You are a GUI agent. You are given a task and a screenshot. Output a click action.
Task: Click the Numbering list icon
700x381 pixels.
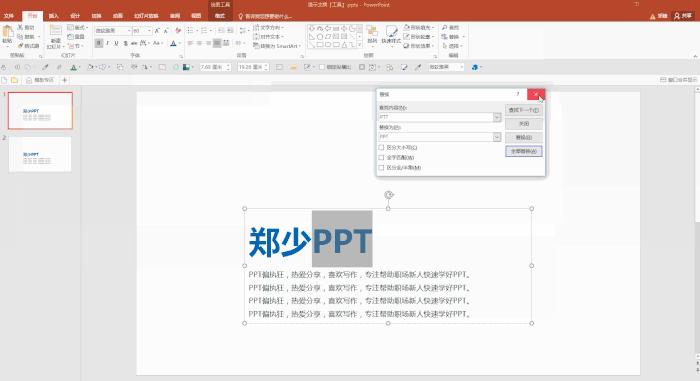(204, 30)
